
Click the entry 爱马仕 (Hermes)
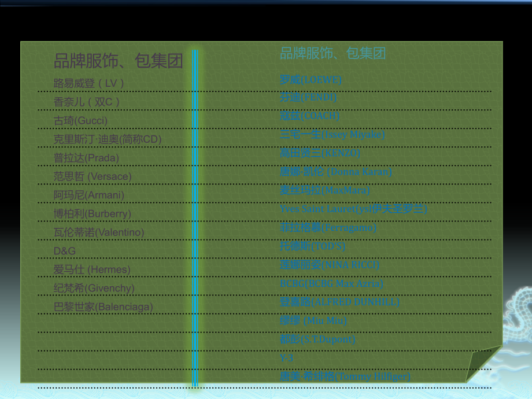pos(92,269)
